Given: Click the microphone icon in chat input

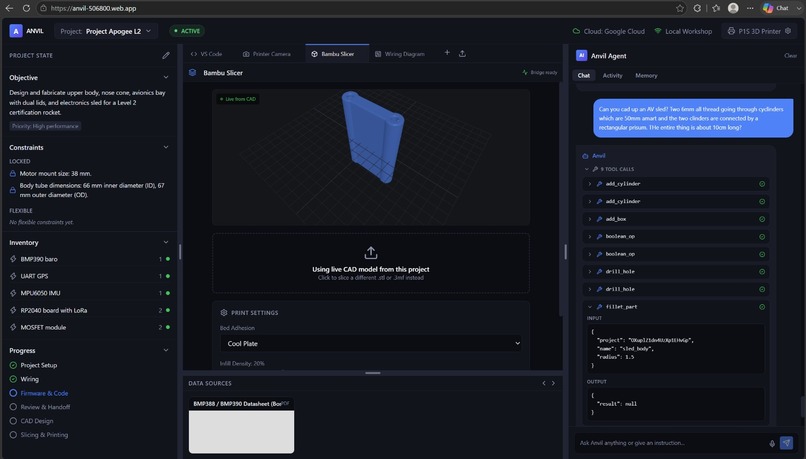Looking at the screenshot, I should point(772,443).
